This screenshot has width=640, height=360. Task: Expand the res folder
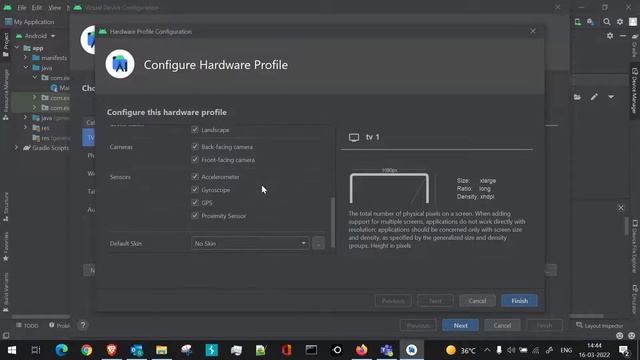click(26, 128)
